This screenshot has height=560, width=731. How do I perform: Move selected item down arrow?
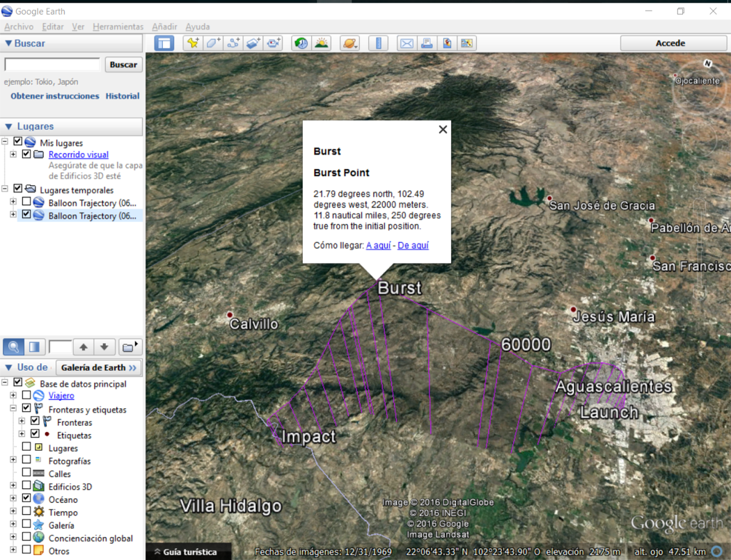[x=104, y=346]
